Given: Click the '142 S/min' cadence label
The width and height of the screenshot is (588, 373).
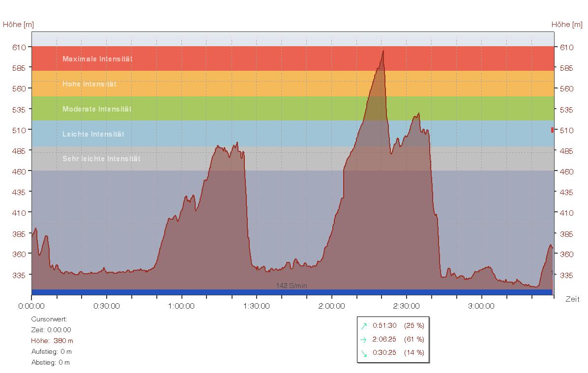Looking at the screenshot, I should [x=292, y=286].
